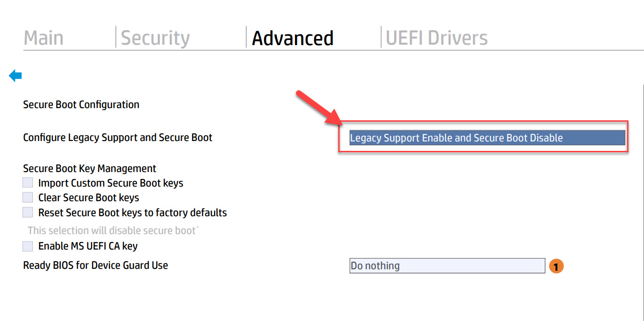644x321 pixels.
Task: Click the Secure Boot Configuration heading
Action: (81, 104)
